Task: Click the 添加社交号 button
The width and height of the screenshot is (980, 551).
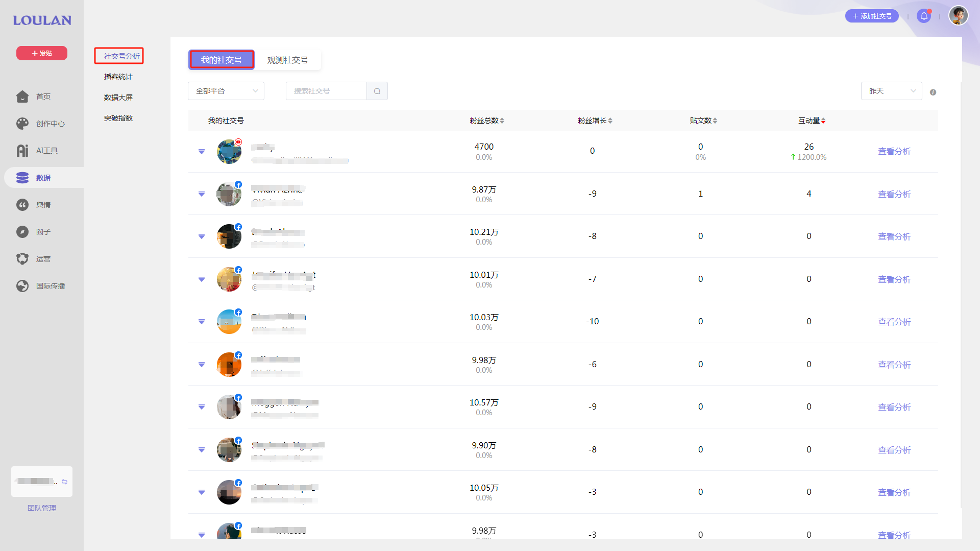Action: [x=872, y=16]
